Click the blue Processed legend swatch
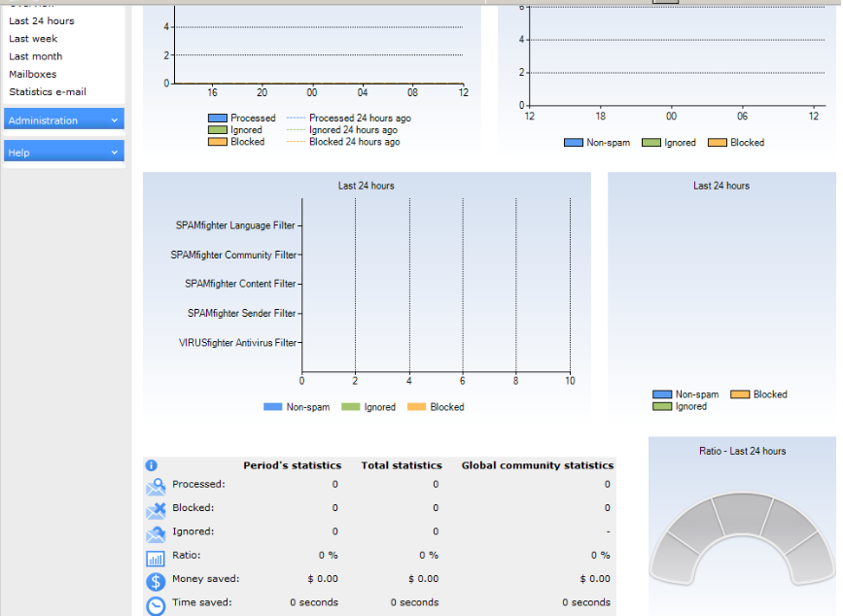843x616 pixels. (x=217, y=119)
